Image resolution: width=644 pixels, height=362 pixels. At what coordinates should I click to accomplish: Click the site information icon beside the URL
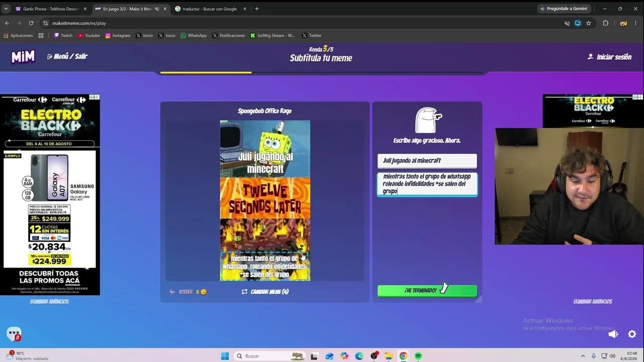[x=46, y=23]
